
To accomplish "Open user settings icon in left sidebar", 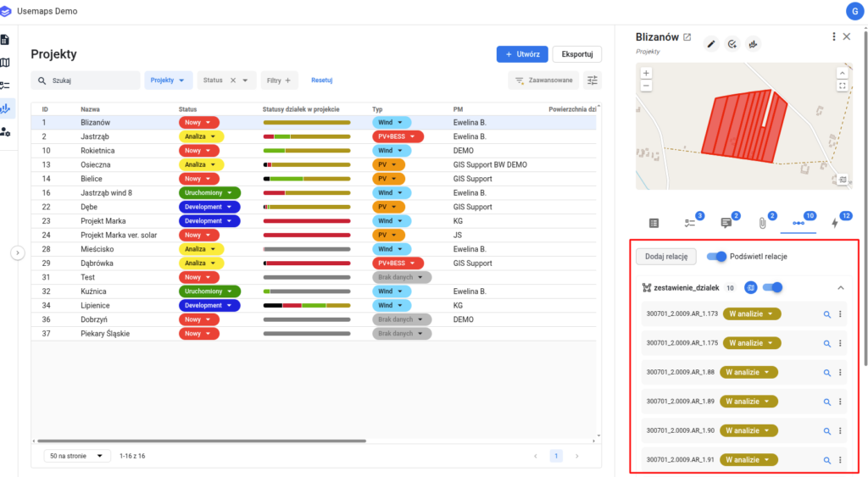I will pyautogui.click(x=6, y=131).
